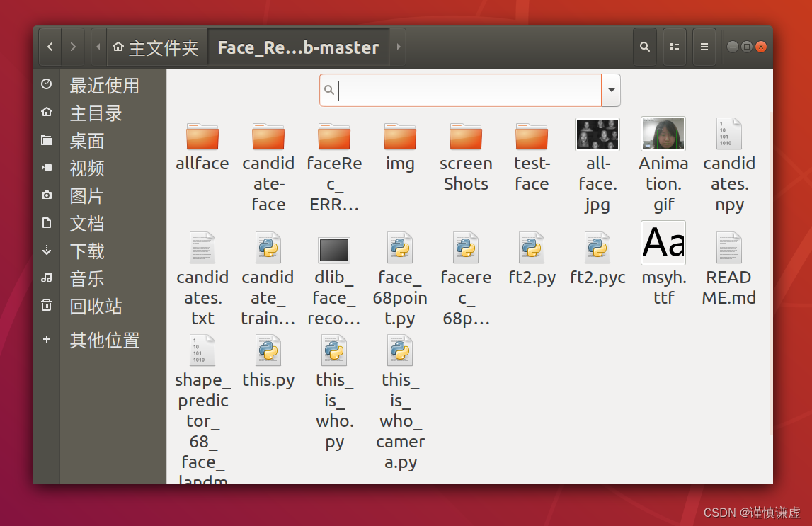Open the hamburger menu button
Image resolution: width=812 pixels, height=526 pixels.
coord(704,47)
